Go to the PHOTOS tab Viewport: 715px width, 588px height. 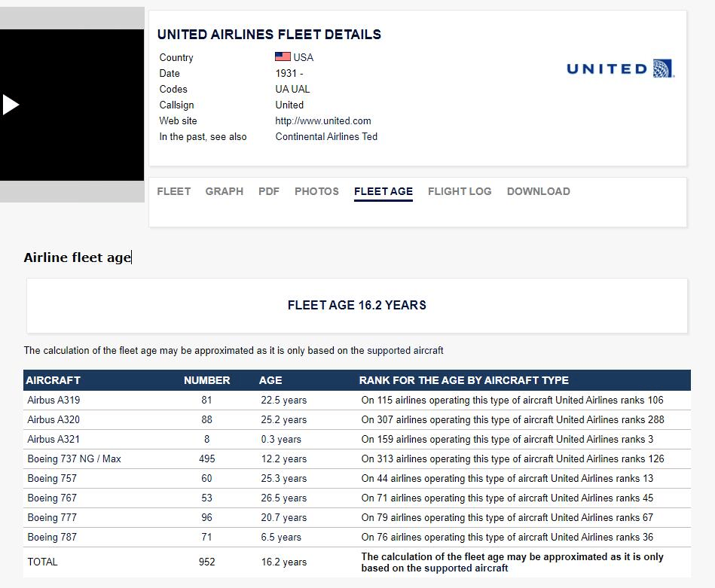[316, 191]
